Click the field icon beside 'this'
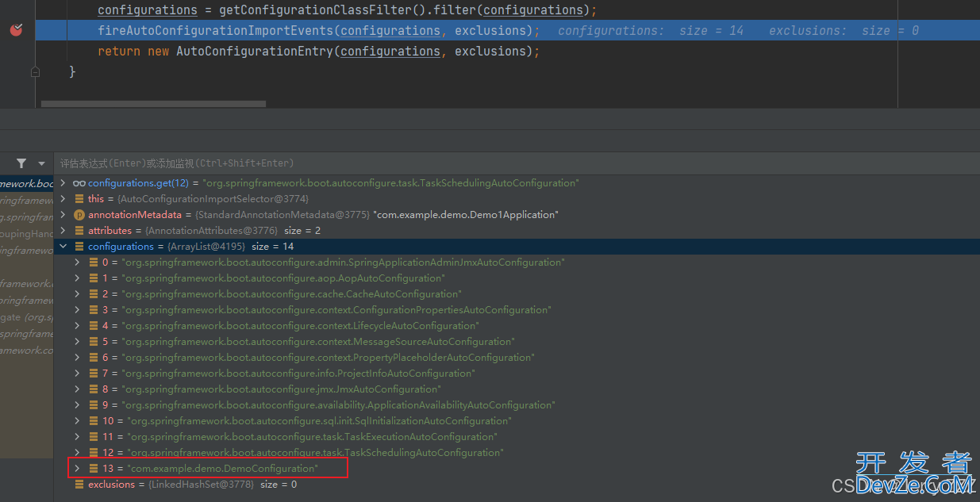980x502 pixels. [79, 199]
